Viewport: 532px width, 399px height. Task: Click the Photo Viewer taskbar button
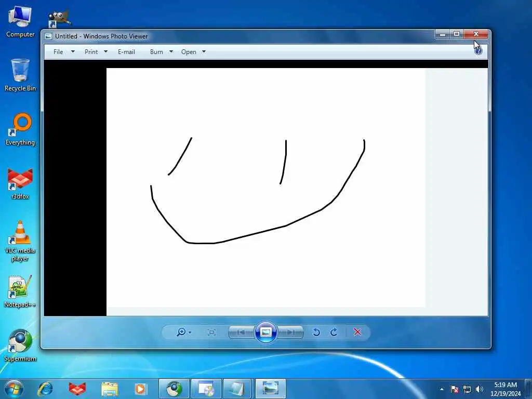pyautogui.click(x=270, y=389)
